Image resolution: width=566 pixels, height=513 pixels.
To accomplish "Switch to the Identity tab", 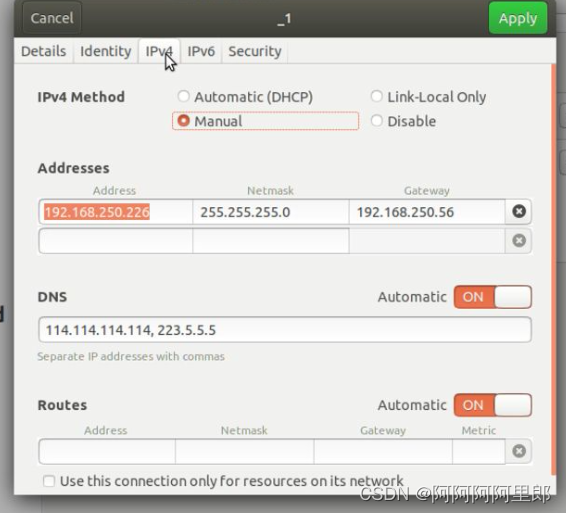I will [x=105, y=51].
